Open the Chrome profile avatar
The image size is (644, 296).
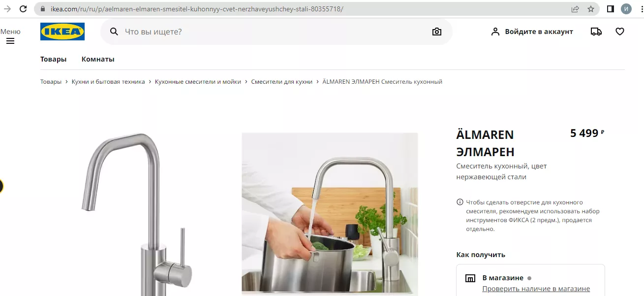tap(626, 9)
